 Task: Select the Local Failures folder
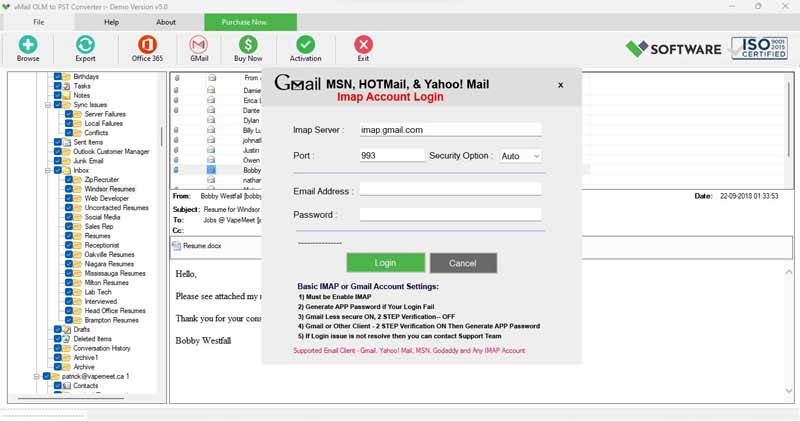(x=104, y=123)
